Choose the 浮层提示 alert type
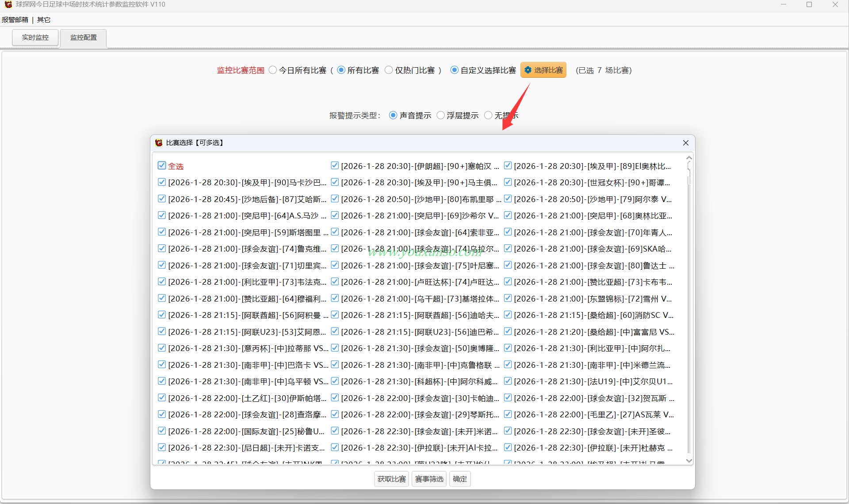The height and width of the screenshot is (504, 849). (440, 115)
